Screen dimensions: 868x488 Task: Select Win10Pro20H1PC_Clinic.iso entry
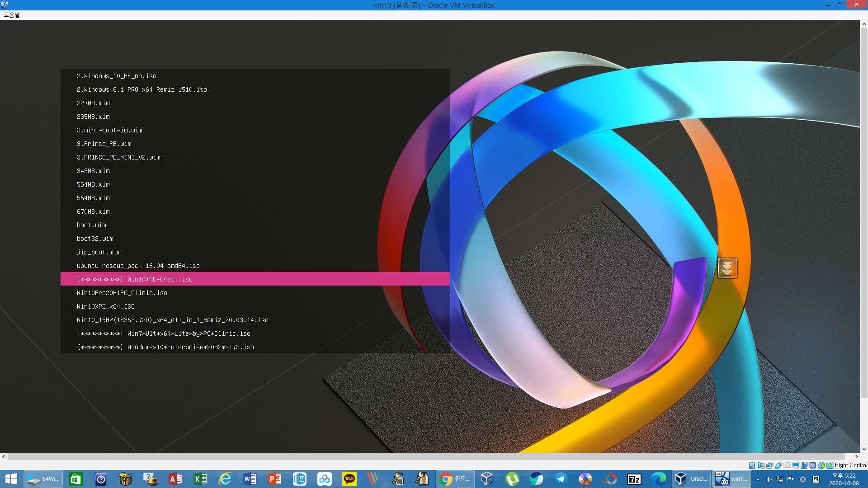[x=255, y=293]
